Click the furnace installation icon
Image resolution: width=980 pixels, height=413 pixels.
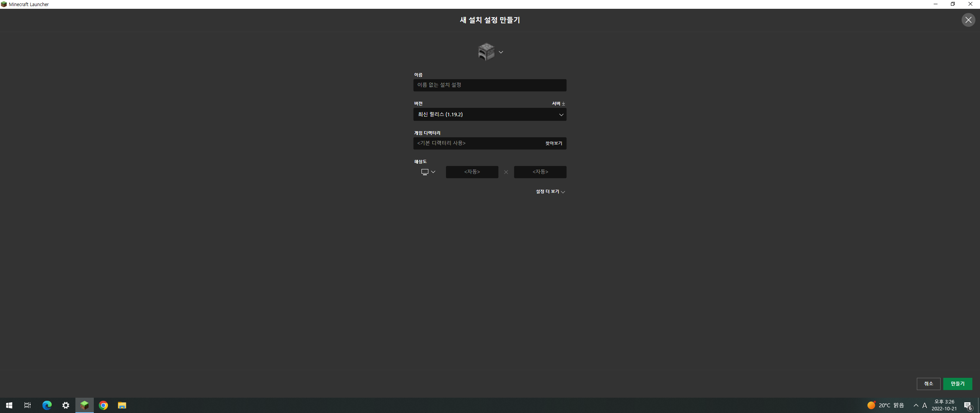coord(486,52)
